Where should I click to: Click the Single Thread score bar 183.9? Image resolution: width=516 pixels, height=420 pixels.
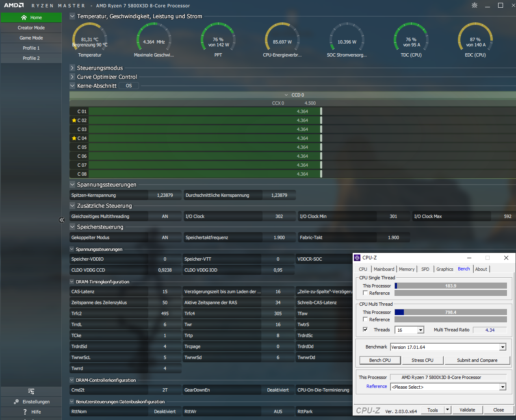[451, 286]
